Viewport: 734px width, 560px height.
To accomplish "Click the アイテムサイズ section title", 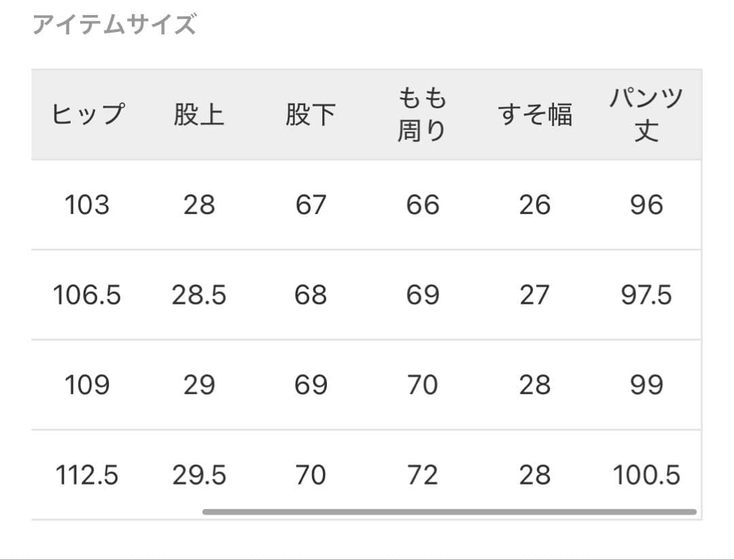I will click(x=114, y=25).
